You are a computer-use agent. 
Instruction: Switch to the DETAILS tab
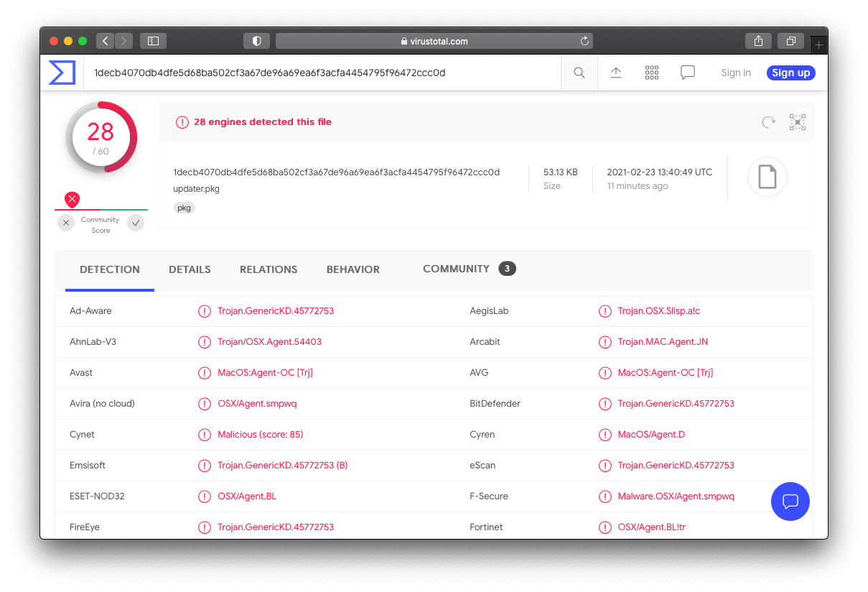click(x=190, y=269)
